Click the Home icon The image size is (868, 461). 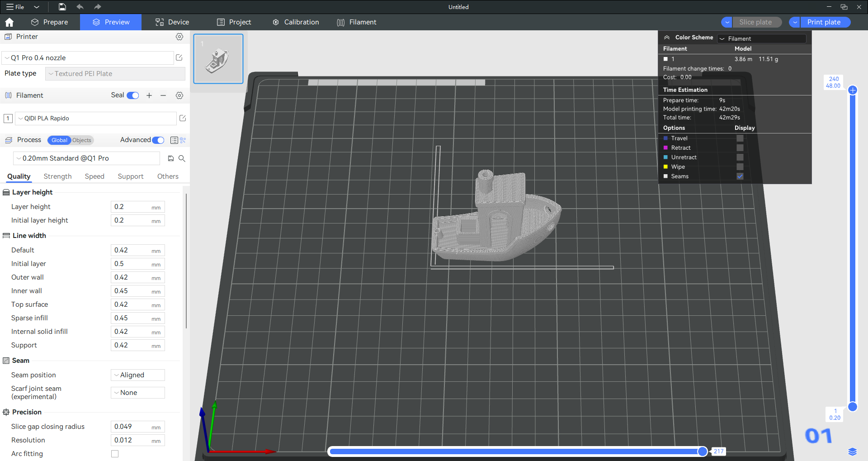pos(9,22)
